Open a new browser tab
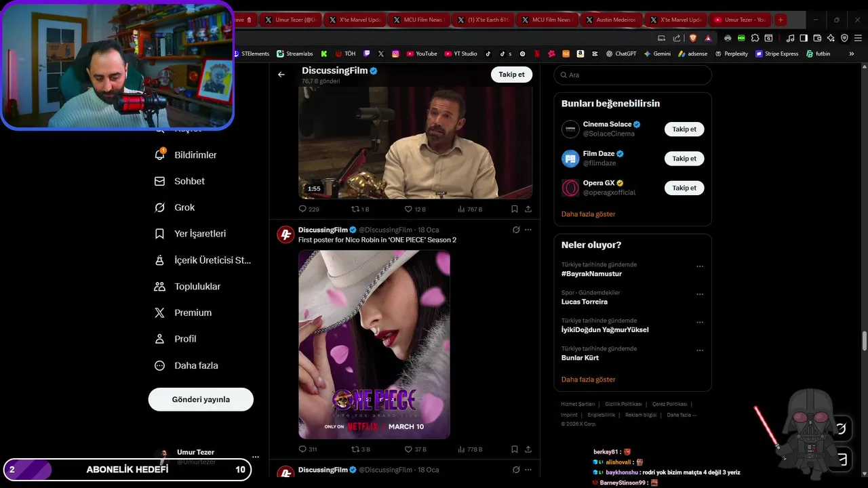868x488 pixels. coord(781,20)
